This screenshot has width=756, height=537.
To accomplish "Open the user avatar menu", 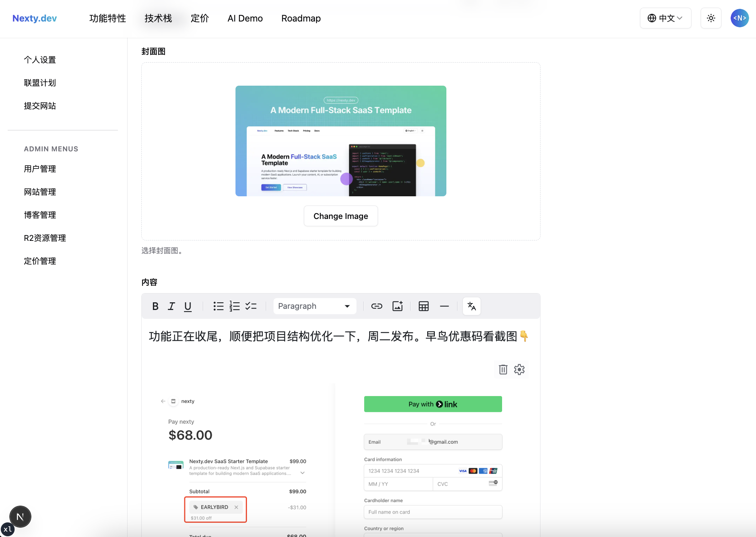I will click(x=740, y=18).
